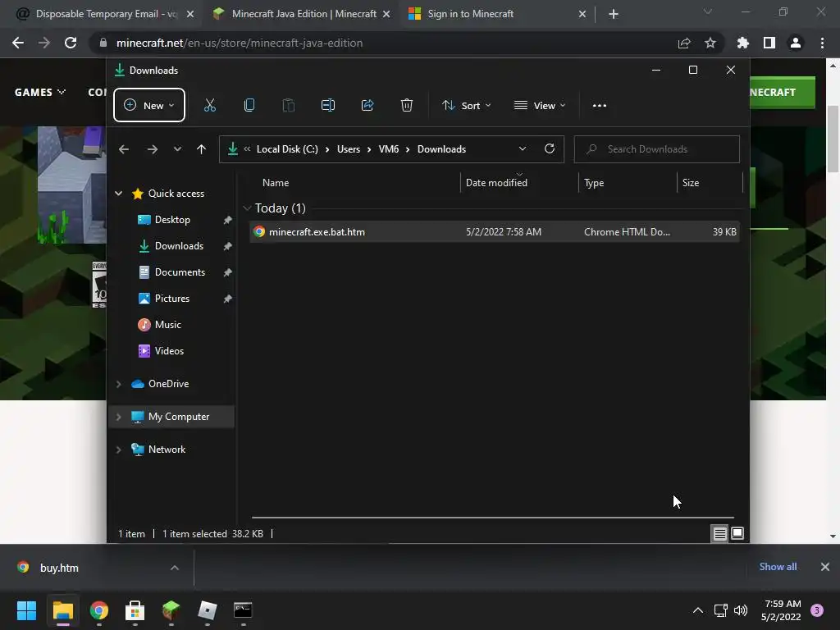Open the See more three-dots menu
Viewport: 840px width, 630px height.
(600, 106)
